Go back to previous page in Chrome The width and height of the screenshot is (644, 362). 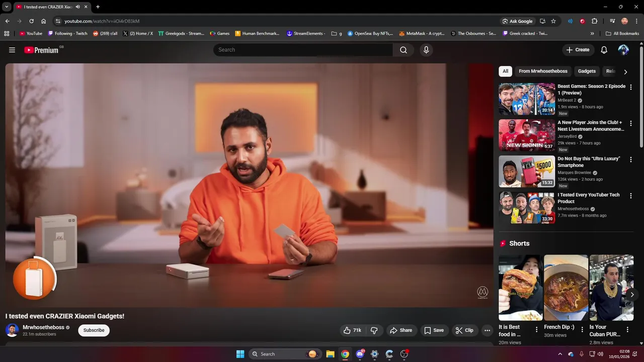[7, 21]
